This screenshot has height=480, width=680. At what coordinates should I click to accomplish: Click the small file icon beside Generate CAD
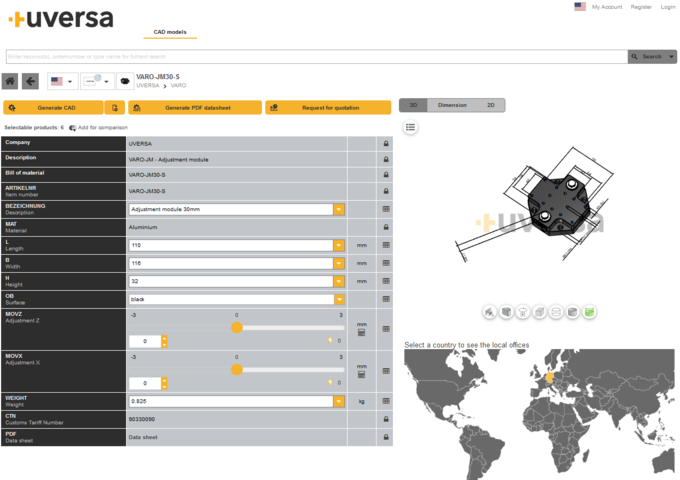click(115, 108)
